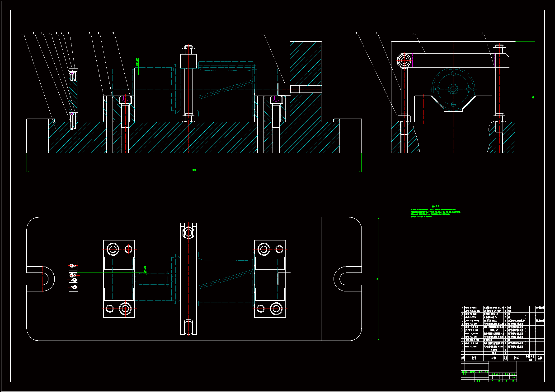Click the green technical requirements heading
This screenshot has height=392, width=555.
(436, 207)
